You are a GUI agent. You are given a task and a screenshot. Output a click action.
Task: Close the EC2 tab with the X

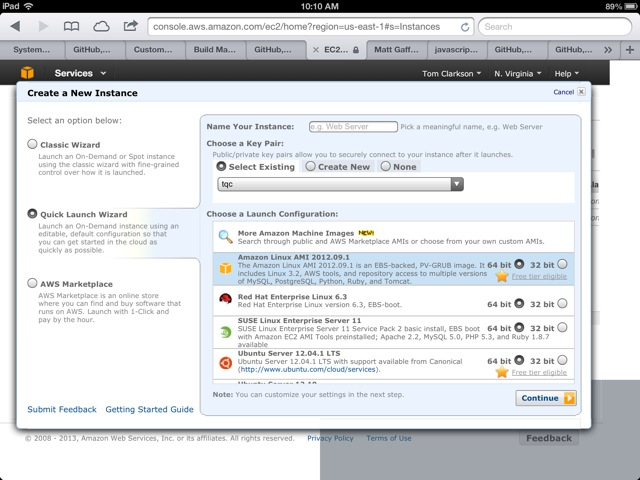[316, 50]
